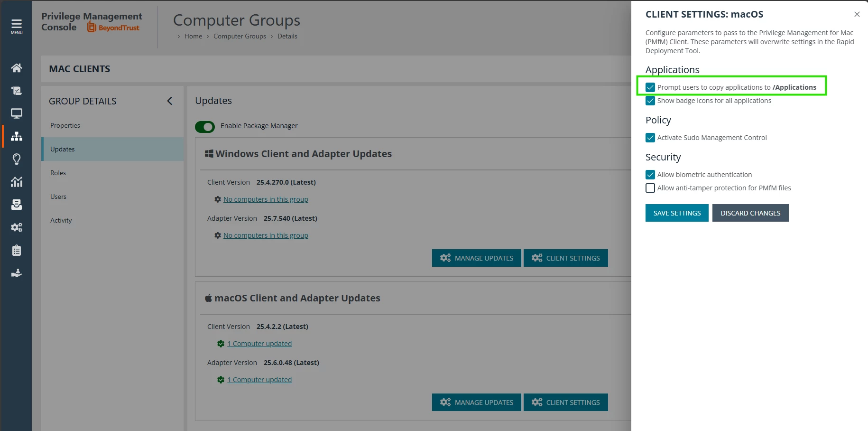The image size is (868, 431).
Task: Click macOS adapter version 25.6.0.48 (Latest)
Action: point(291,363)
